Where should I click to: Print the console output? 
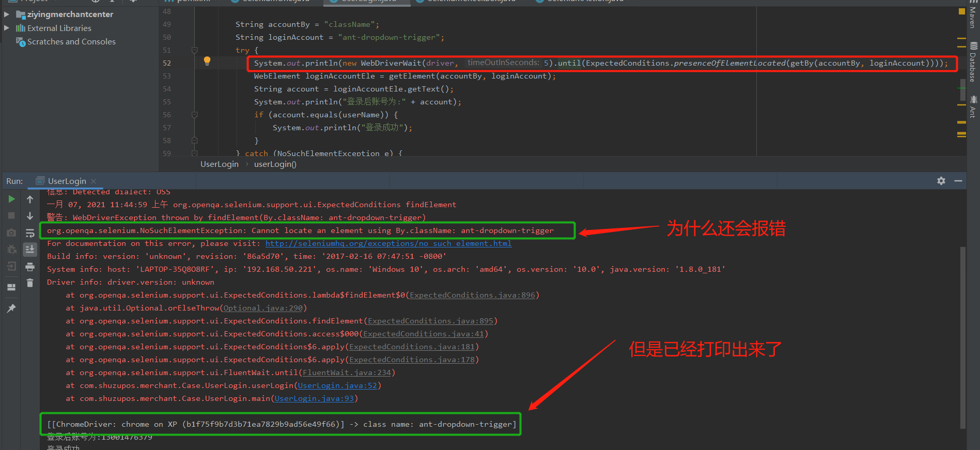(30, 267)
